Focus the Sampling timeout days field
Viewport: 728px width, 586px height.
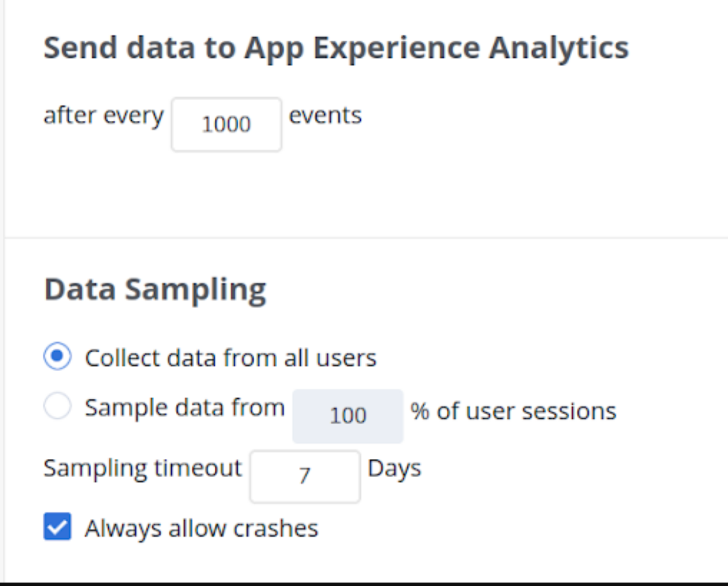coord(305,476)
